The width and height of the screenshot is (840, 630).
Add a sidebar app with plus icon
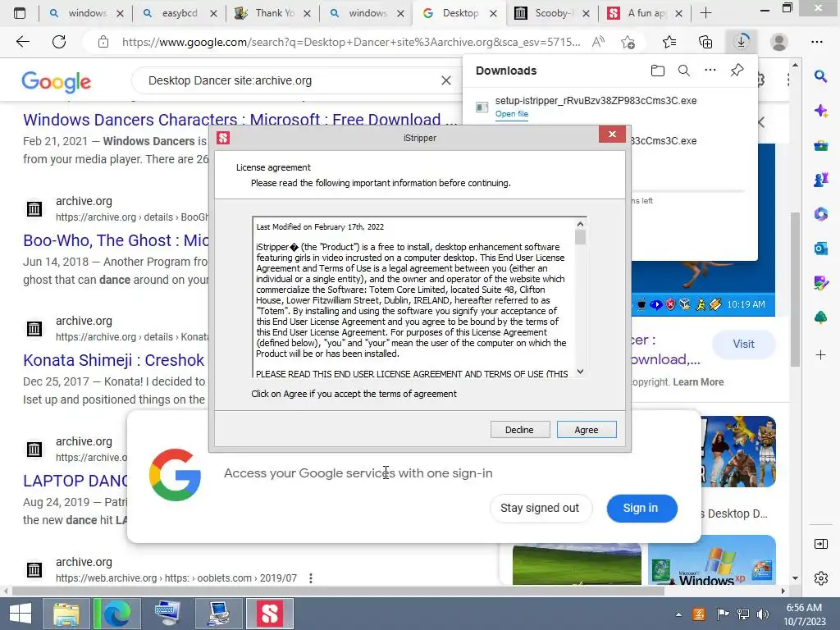[x=820, y=354]
